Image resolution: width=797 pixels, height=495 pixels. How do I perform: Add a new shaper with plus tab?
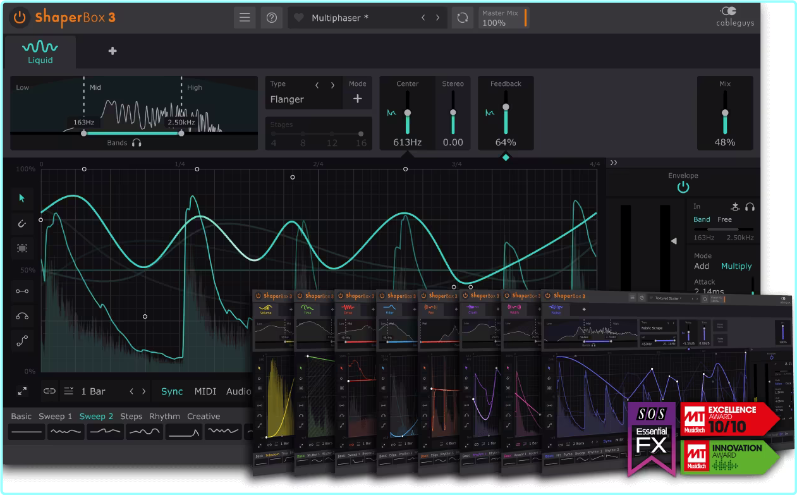pyautogui.click(x=112, y=51)
